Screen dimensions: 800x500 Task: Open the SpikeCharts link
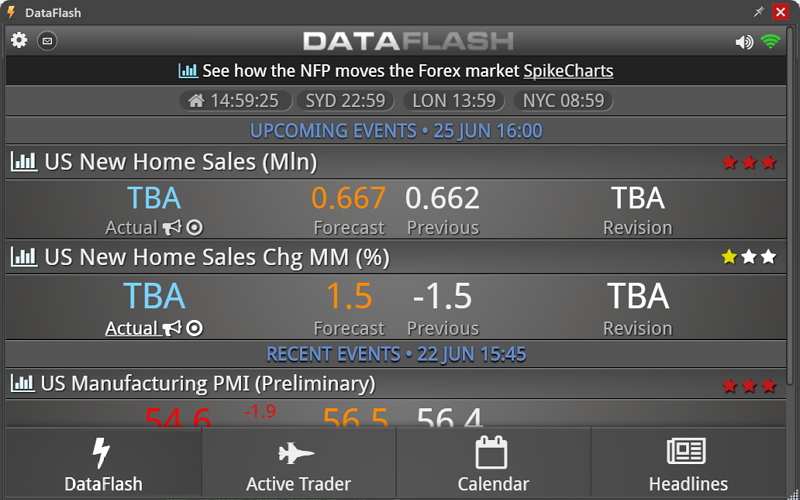pyautogui.click(x=568, y=71)
